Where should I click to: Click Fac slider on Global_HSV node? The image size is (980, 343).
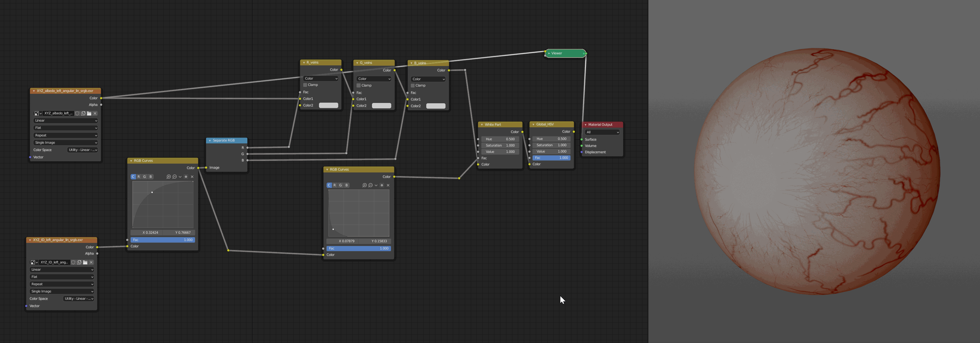[551, 158]
